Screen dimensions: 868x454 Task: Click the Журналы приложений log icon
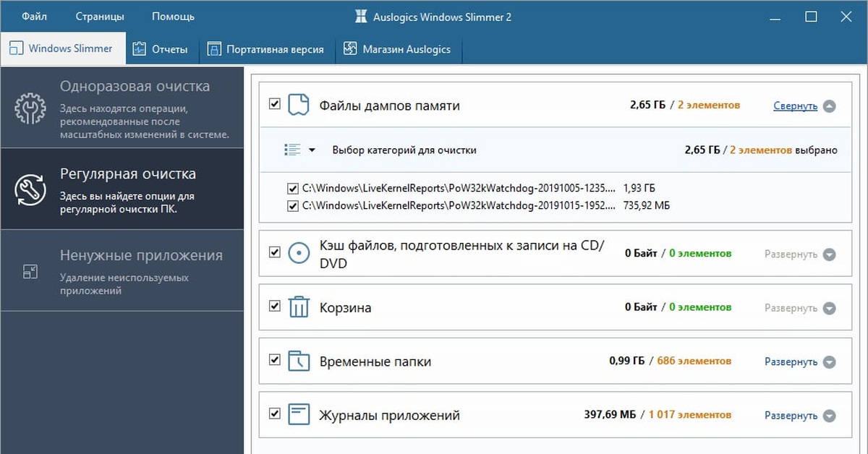pos(299,415)
